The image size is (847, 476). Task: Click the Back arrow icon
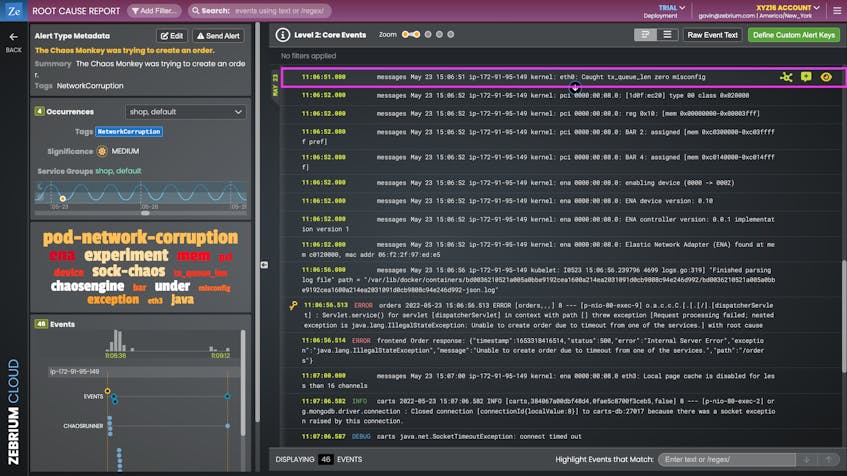click(13, 37)
